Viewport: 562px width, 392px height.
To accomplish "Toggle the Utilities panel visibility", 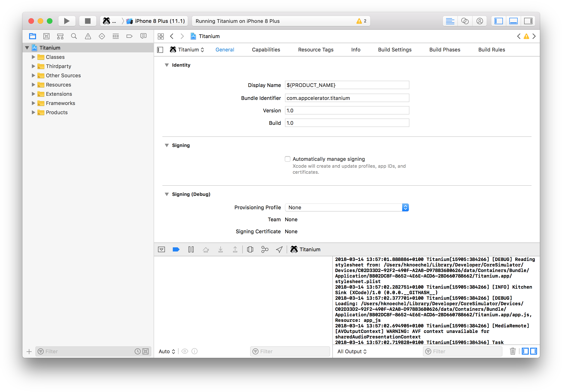I will [x=528, y=21].
